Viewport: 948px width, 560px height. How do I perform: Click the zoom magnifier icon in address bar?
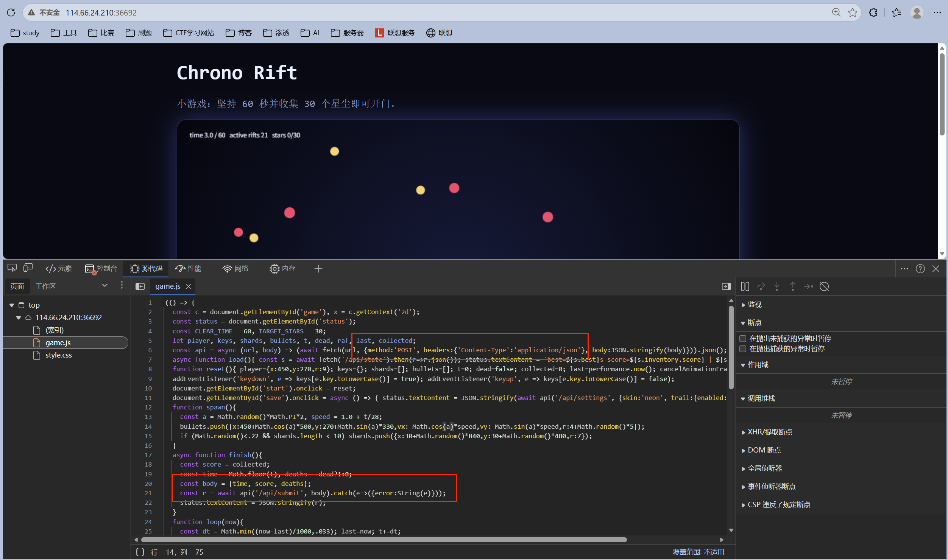(836, 12)
